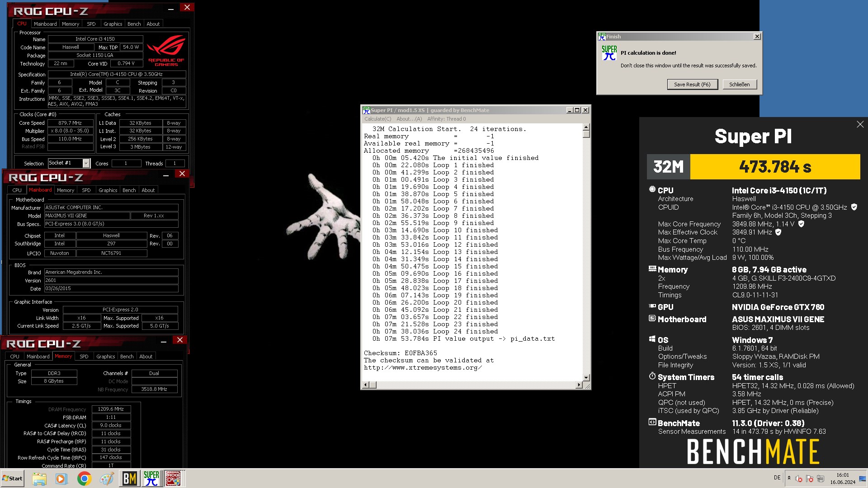Screen dimensions: 868x488
Task: Click the BenchMate section icon in the panel
Action: [x=652, y=422]
